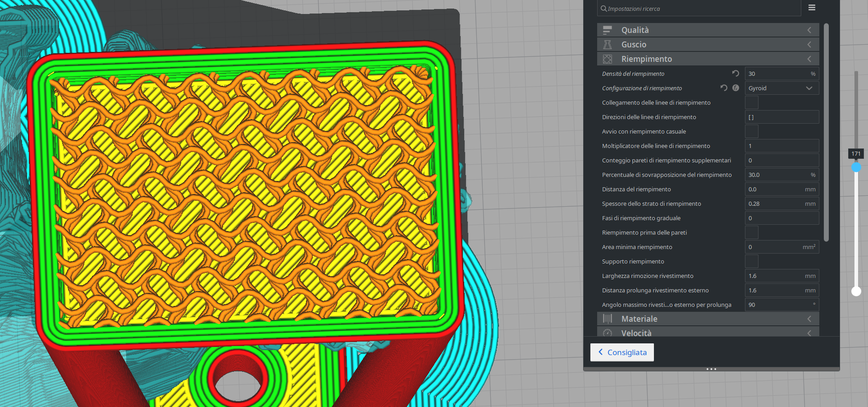Enable Supporto riempimento
Screen dimensions: 868x407
(x=751, y=261)
